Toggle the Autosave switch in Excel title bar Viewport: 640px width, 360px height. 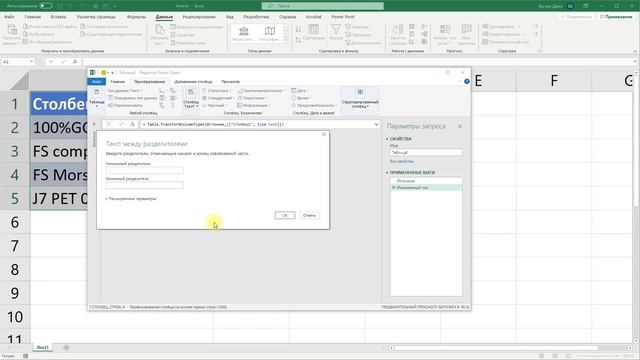(46, 6)
